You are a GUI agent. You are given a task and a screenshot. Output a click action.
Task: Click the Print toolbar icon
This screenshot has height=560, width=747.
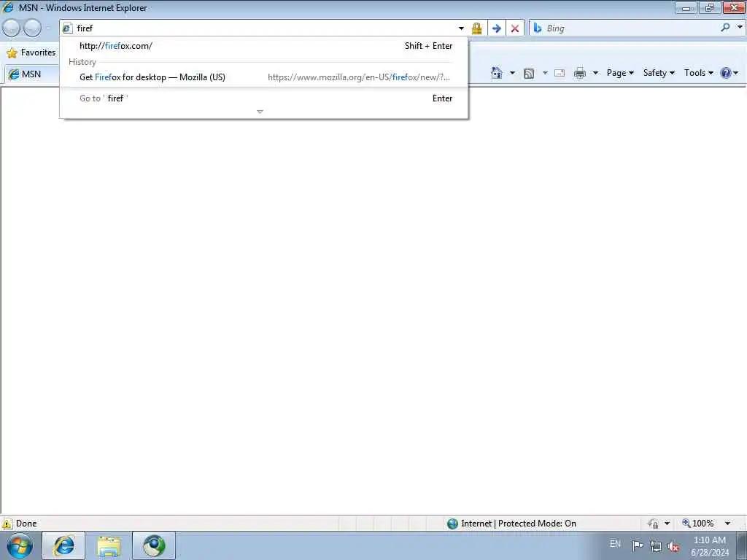(579, 73)
